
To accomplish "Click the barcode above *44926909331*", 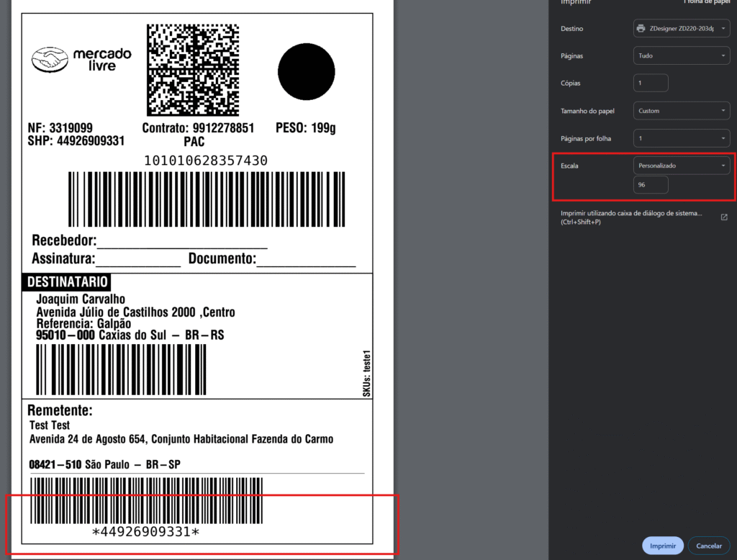I will point(146,500).
